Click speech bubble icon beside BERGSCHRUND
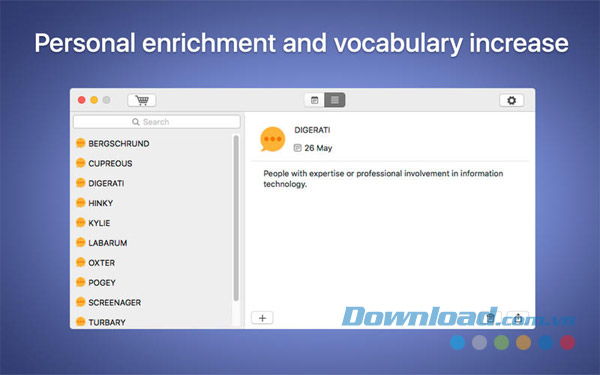The image size is (600, 375). (80, 143)
